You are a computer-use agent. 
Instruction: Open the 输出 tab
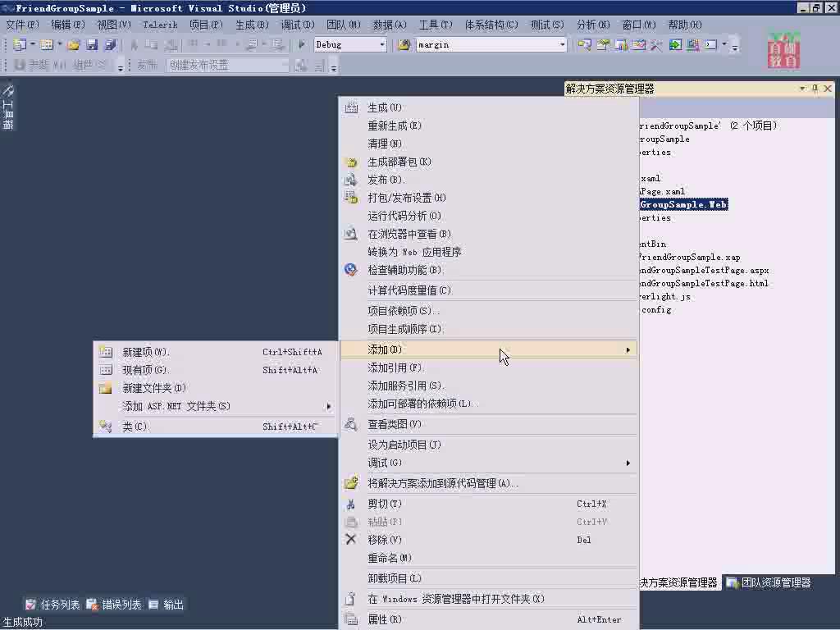pyautogui.click(x=166, y=605)
